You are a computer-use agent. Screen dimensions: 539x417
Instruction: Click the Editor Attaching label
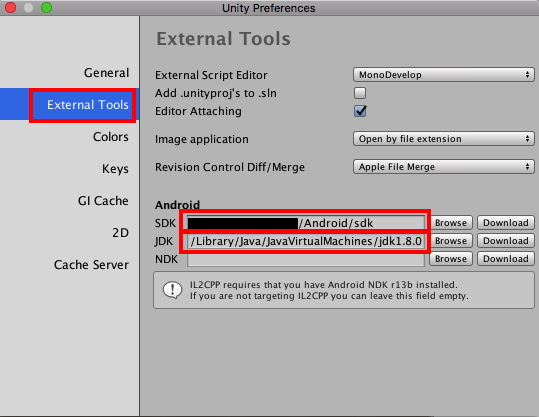[198, 111]
